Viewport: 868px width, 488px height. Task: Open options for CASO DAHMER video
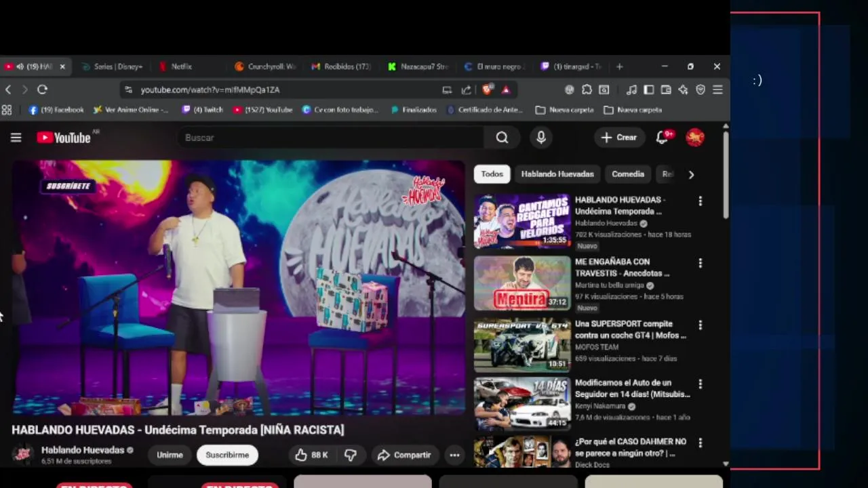700,443
